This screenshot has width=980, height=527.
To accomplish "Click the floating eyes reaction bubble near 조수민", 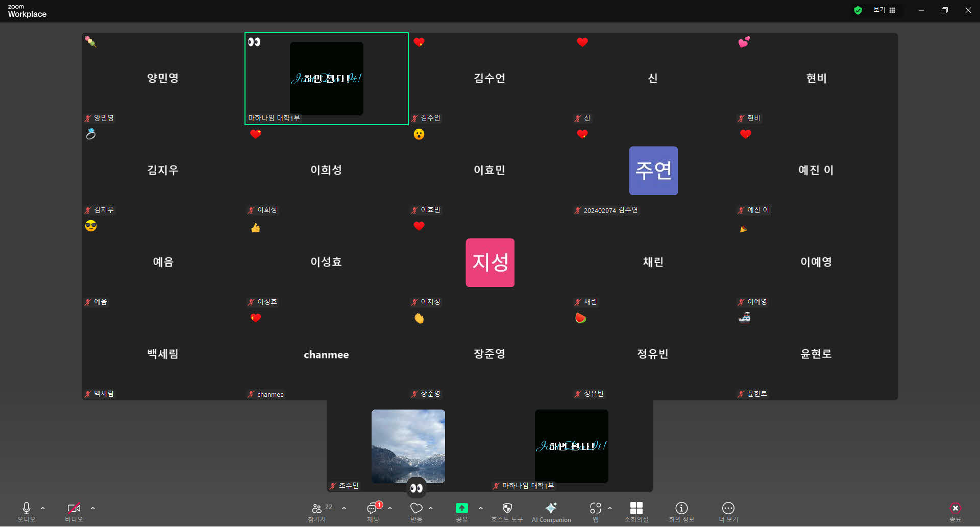I will [416, 488].
